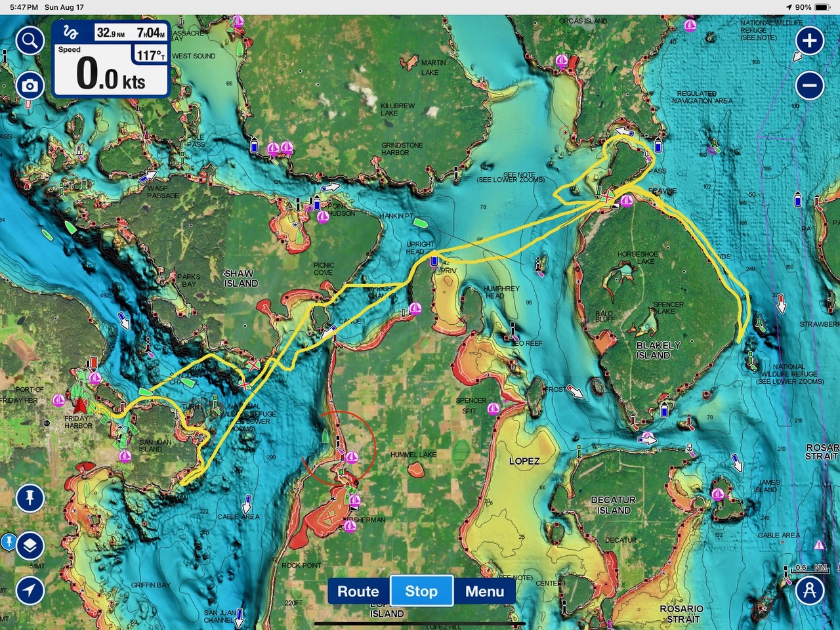Screen dimensions: 840x630
Task: Tap the 32.9 NM distance readout
Action: (110, 33)
